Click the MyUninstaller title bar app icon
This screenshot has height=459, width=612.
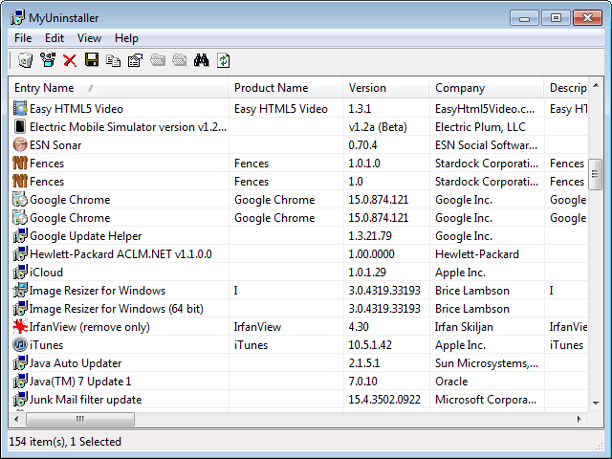click(17, 18)
